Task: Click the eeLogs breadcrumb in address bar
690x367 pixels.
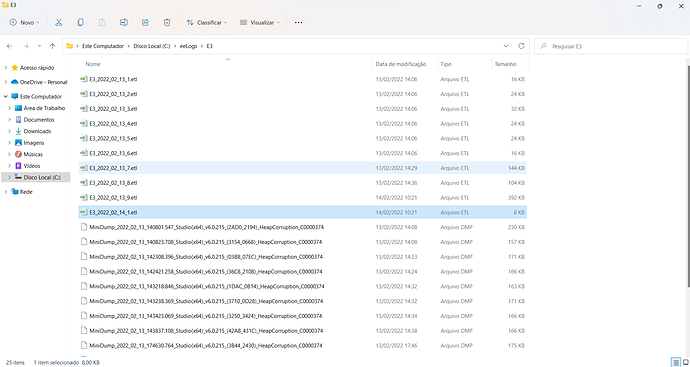Action: coord(188,46)
